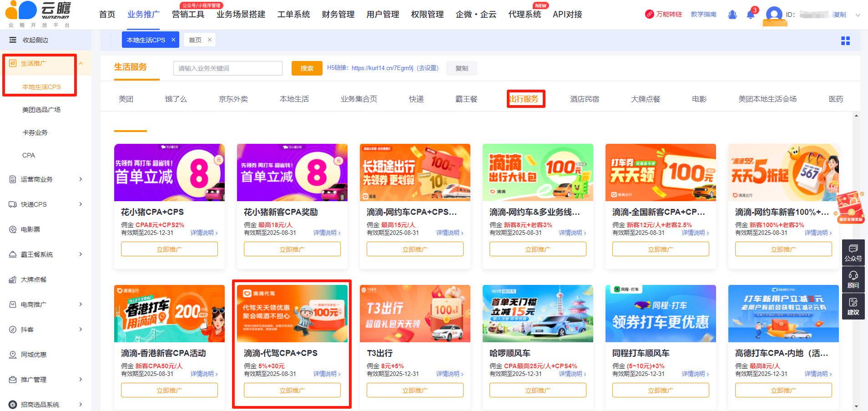Open the 教学指南 link

pos(703,15)
